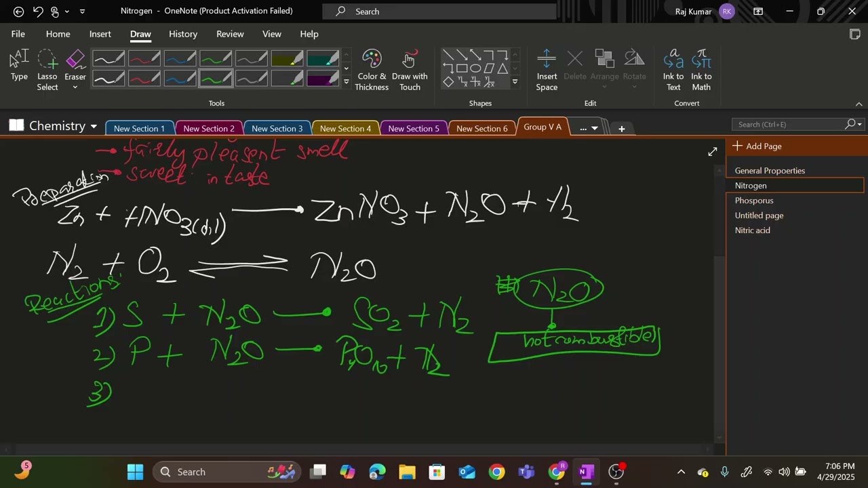The image size is (868, 488).
Task: Open the Chemistry notebook dropdown
Action: click(93, 127)
